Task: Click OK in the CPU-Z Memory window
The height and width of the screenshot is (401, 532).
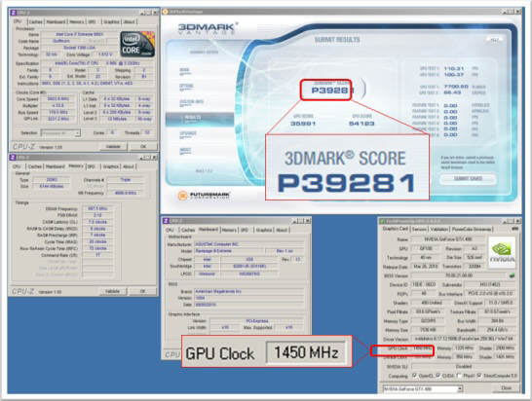Action: pos(142,291)
